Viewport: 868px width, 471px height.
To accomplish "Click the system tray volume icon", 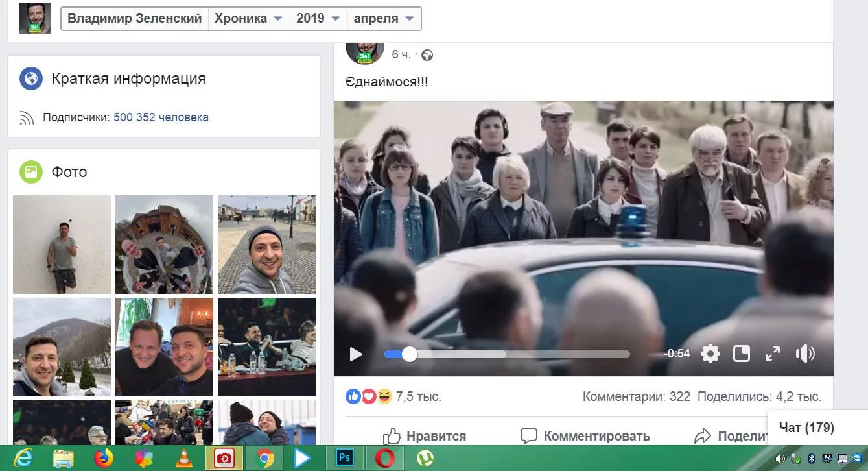I will pyautogui.click(x=780, y=459).
